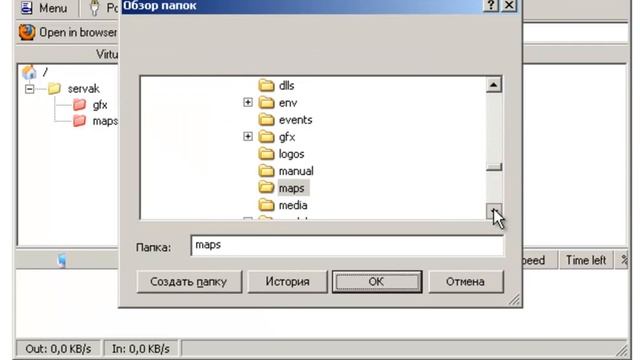
Task: Cancel the dialog with Отмена
Action: coord(466,282)
